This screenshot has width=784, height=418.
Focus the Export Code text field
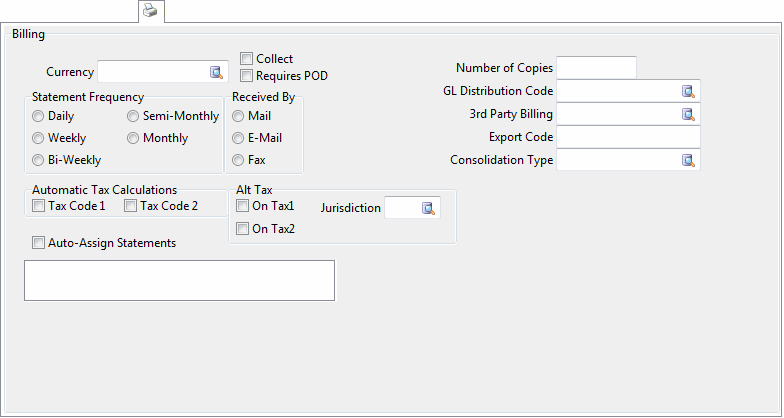628,137
